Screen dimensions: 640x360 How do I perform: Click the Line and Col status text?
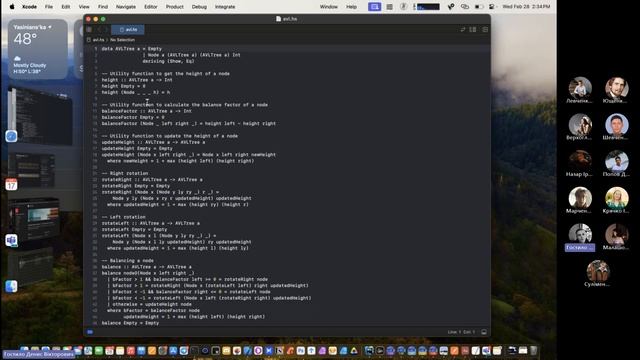tap(461, 332)
